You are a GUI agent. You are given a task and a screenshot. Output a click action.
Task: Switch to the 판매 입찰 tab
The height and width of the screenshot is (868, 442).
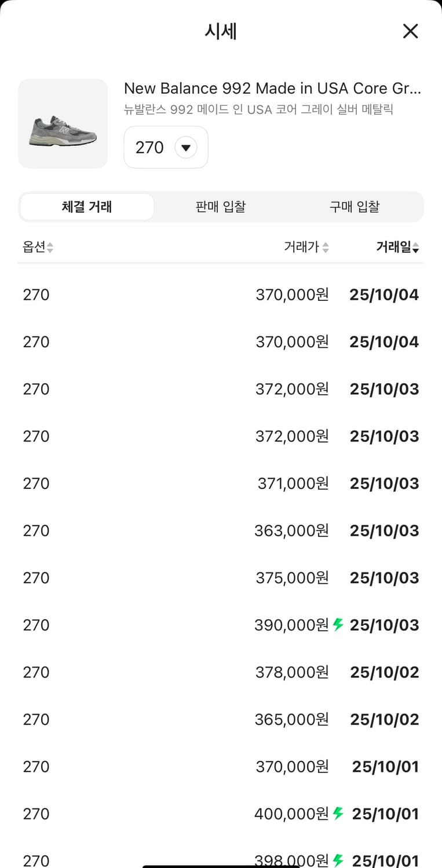pos(221,207)
